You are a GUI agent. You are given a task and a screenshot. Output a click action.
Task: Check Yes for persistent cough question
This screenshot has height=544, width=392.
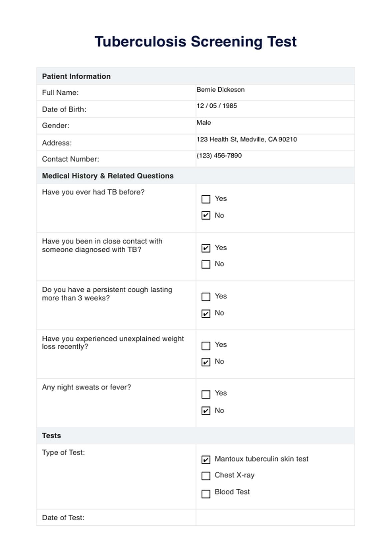click(x=206, y=297)
